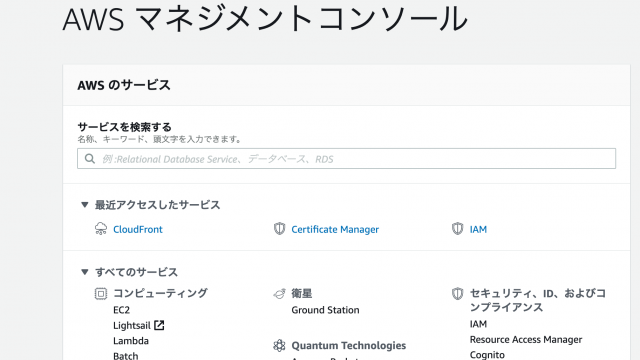The image size is (640, 360).
Task: Open EC2 under コンピューティング
Action: coord(121,310)
